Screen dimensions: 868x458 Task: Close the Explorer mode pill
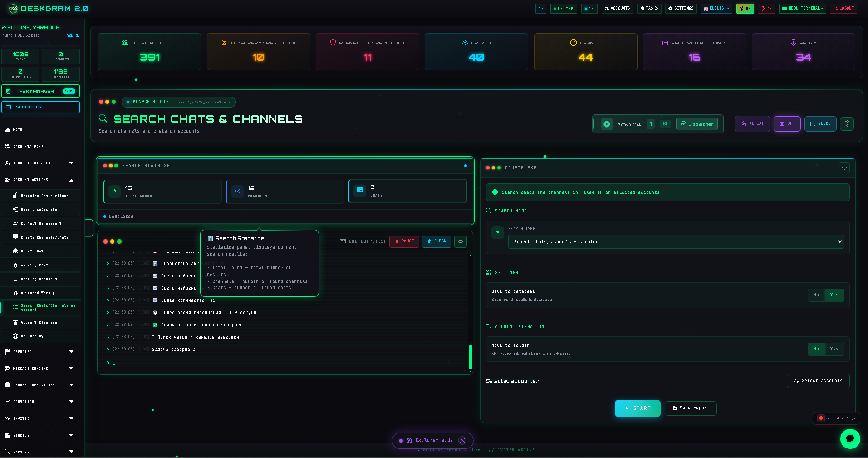click(462, 440)
